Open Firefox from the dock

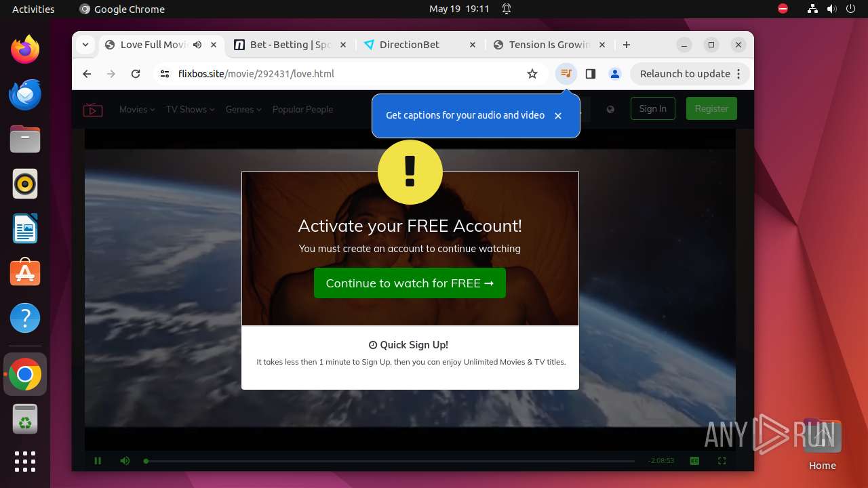[x=25, y=49]
